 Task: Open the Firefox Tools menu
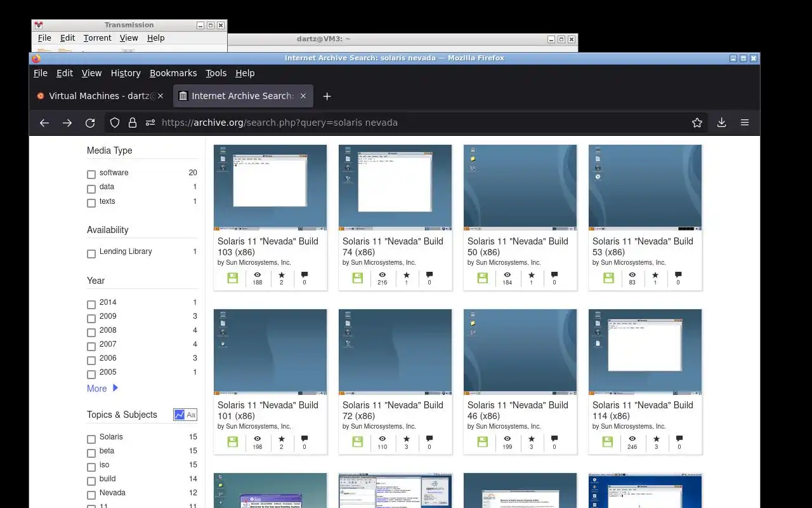[x=216, y=73]
